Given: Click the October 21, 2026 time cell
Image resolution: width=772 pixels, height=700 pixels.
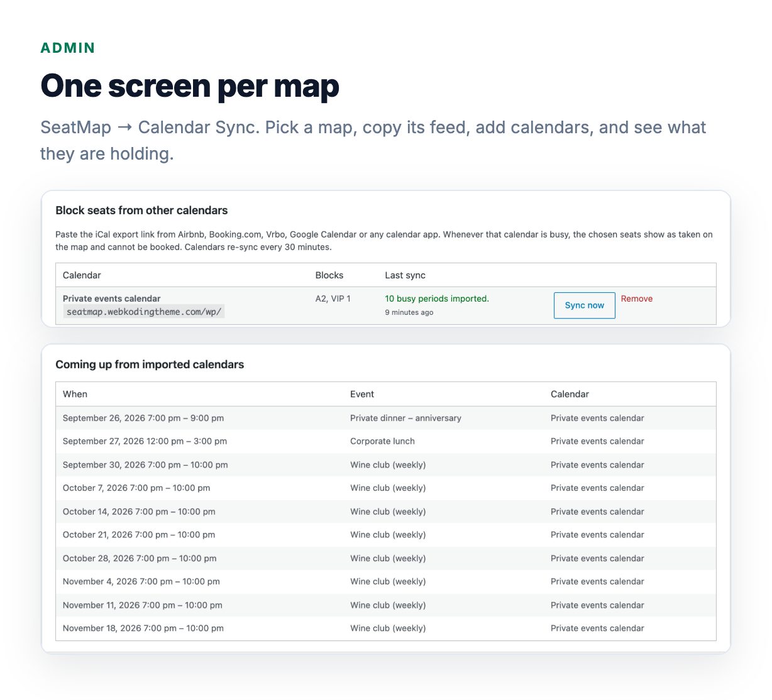Looking at the screenshot, I should tap(139, 535).
